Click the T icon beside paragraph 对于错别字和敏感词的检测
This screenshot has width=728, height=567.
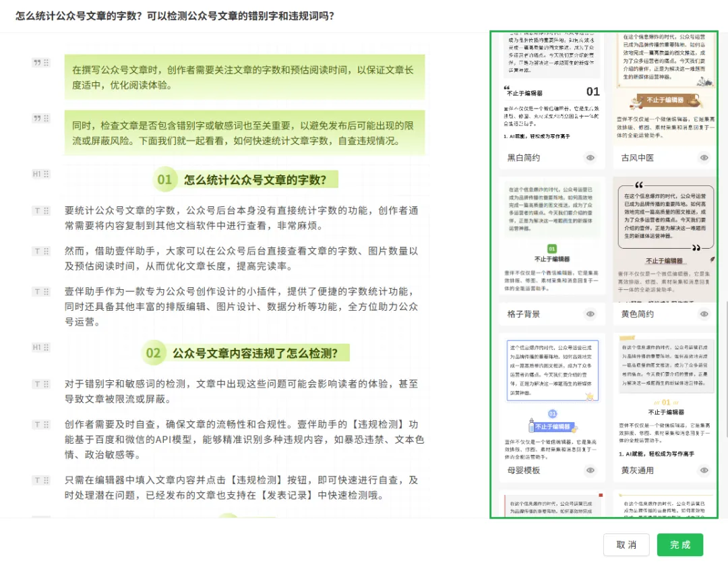pyautogui.click(x=37, y=384)
